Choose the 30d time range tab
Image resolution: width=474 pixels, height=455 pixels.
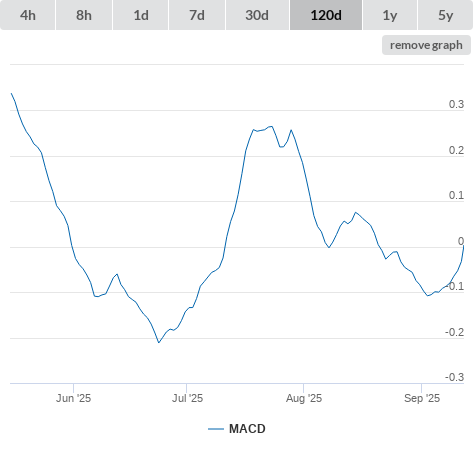point(257,15)
